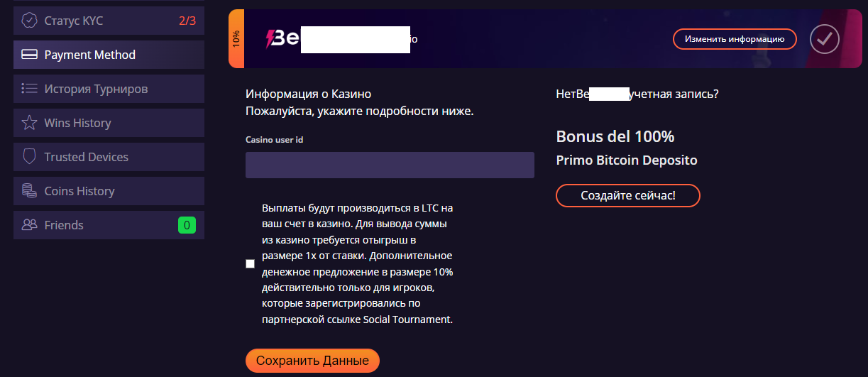This screenshot has height=377, width=868.
Task: Select Trusted Devices in sidebar
Action: point(87,157)
